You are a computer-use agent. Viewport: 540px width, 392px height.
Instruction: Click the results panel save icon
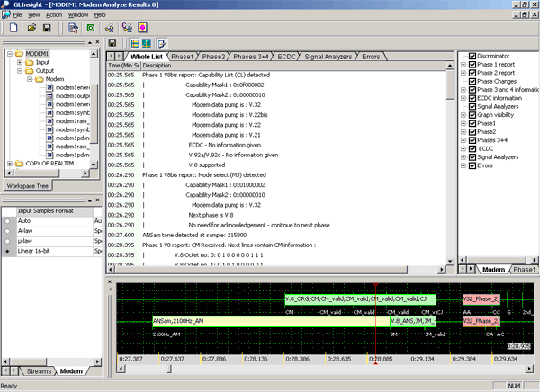(x=112, y=43)
